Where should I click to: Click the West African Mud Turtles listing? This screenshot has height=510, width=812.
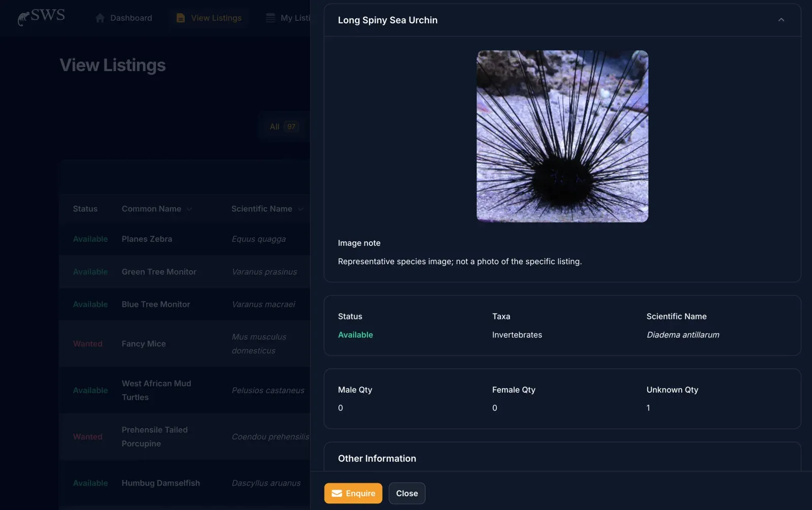pyautogui.click(x=156, y=390)
